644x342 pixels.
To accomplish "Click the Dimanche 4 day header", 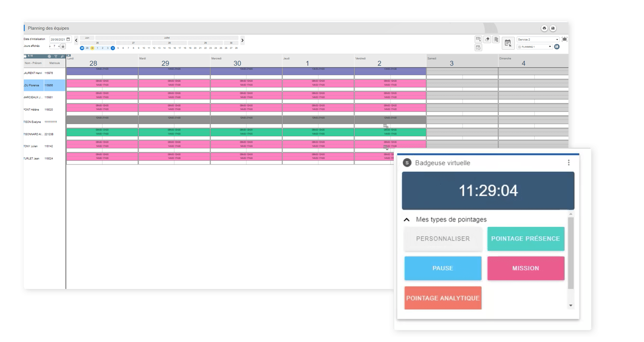I will pyautogui.click(x=533, y=61).
